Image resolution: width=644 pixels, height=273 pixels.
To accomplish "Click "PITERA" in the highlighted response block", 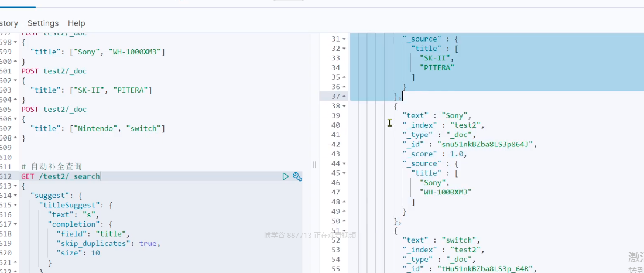I will point(437,68).
